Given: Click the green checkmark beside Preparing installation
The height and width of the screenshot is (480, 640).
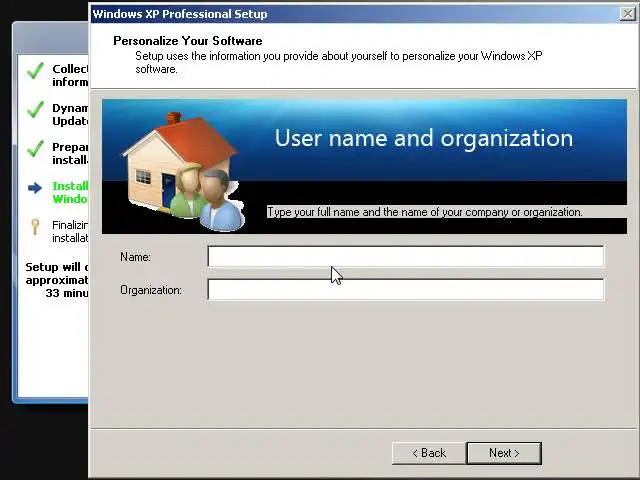Looking at the screenshot, I should pos(35,149).
